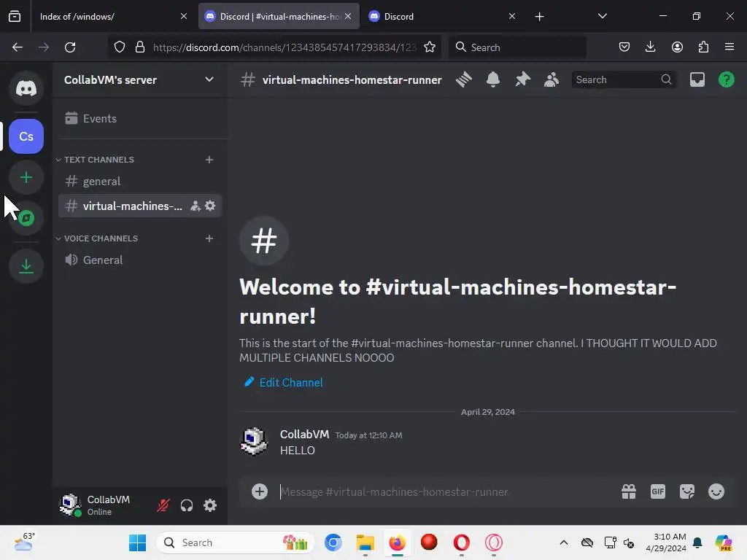Open Threads icon in channel header

[x=463, y=79]
